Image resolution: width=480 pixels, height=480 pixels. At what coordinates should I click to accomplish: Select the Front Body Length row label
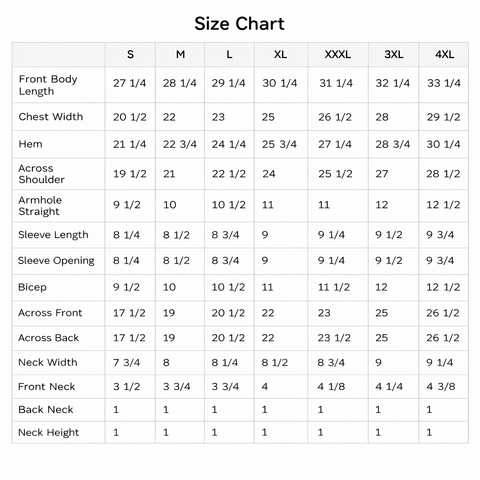point(48,85)
